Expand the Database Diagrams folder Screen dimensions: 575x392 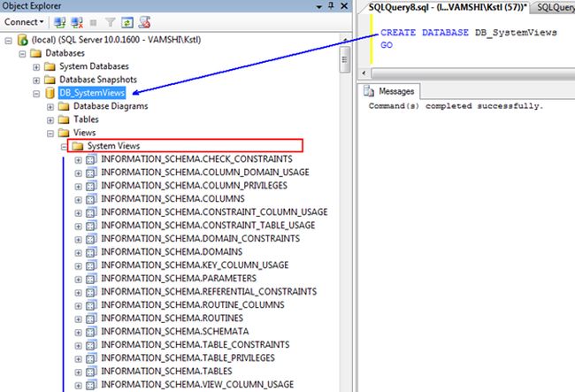point(50,107)
